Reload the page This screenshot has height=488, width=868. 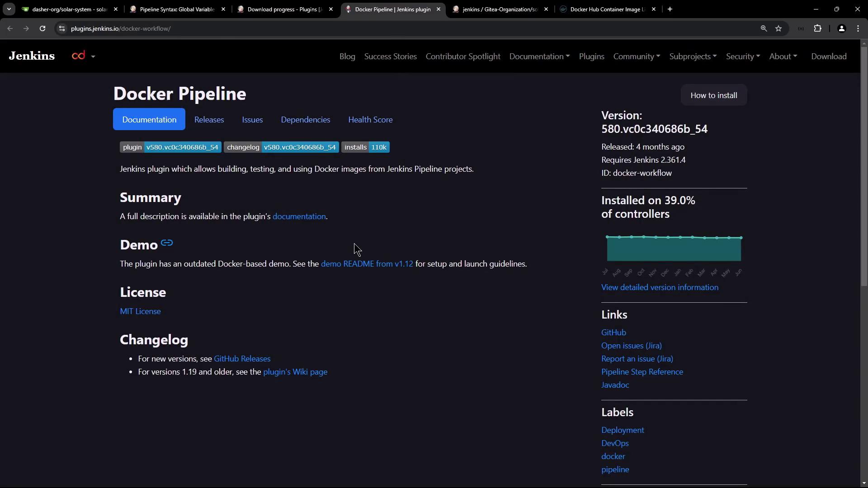click(x=42, y=28)
